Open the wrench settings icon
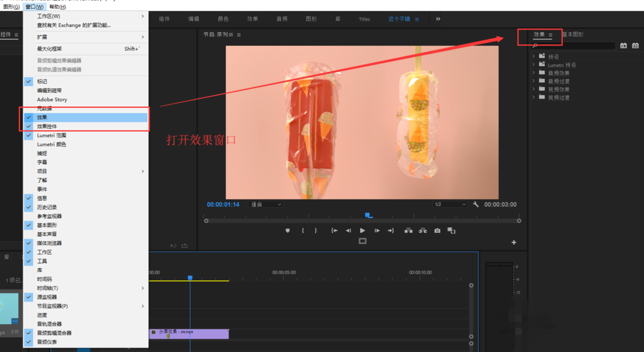The image size is (644, 352). [x=476, y=204]
